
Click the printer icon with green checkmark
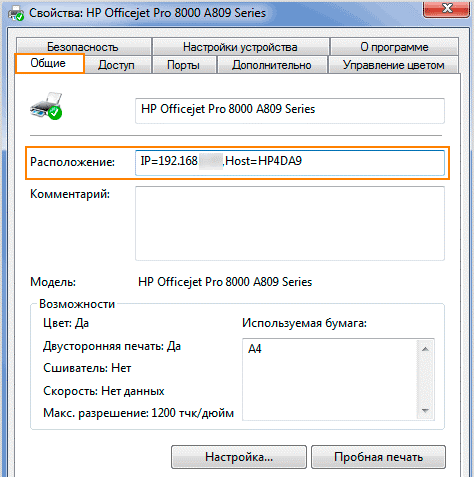(46, 106)
